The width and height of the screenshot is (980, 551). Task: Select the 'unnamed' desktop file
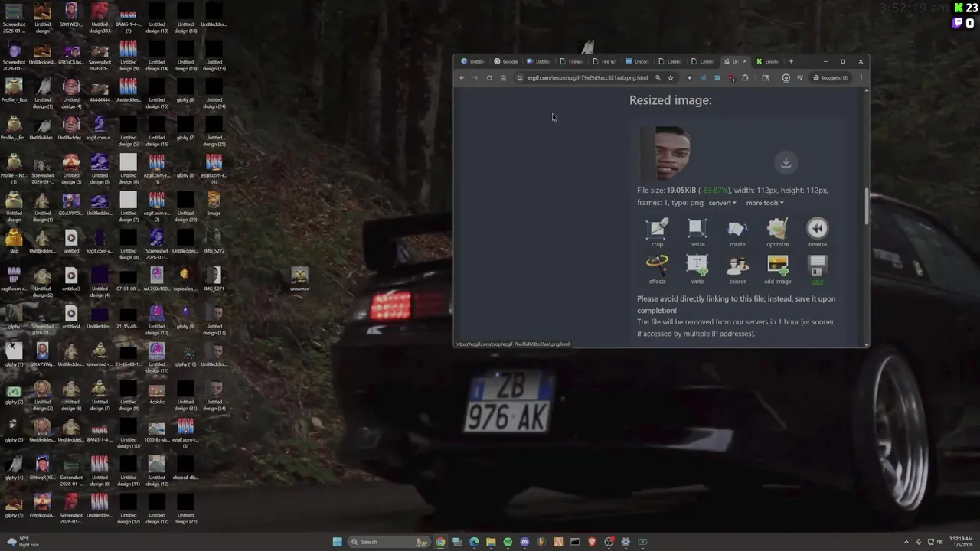(x=299, y=279)
